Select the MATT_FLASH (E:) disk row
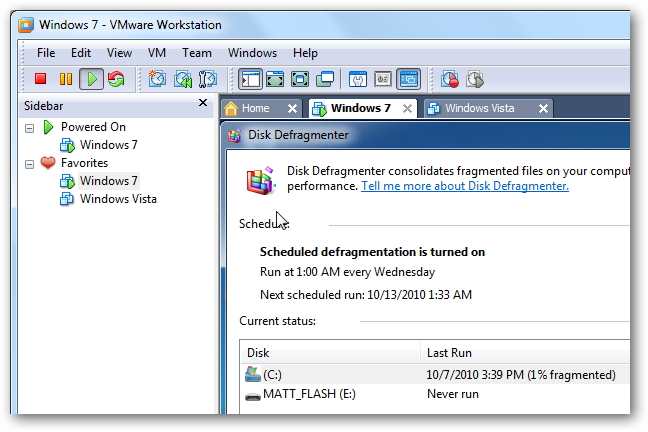Image resolution: width=648 pixels, height=432 pixels. click(x=435, y=394)
